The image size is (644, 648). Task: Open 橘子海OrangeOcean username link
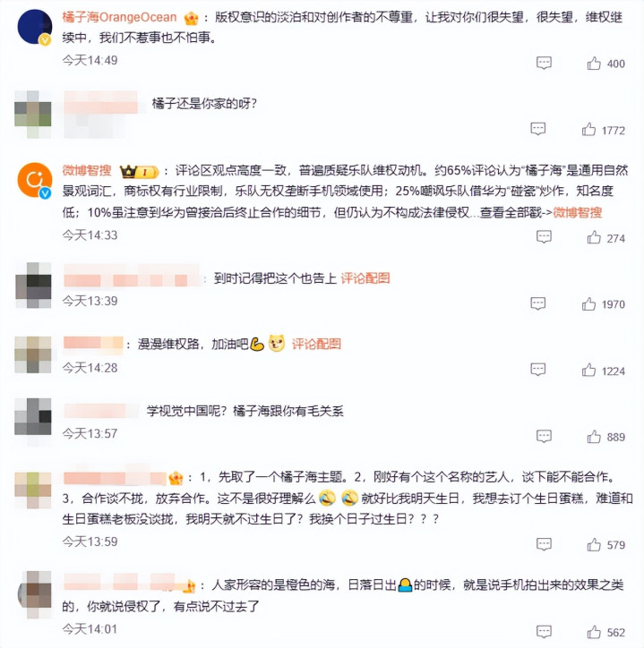tap(119, 17)
